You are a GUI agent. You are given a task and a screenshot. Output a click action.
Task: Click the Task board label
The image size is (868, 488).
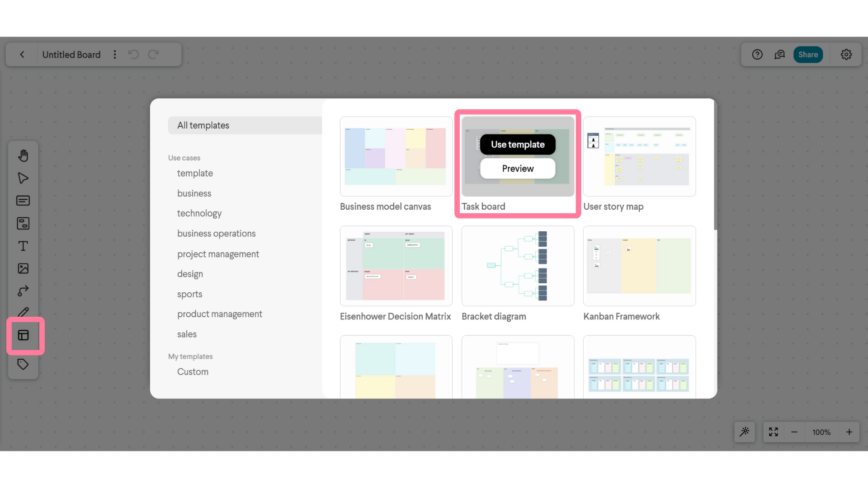click(483, 206)
